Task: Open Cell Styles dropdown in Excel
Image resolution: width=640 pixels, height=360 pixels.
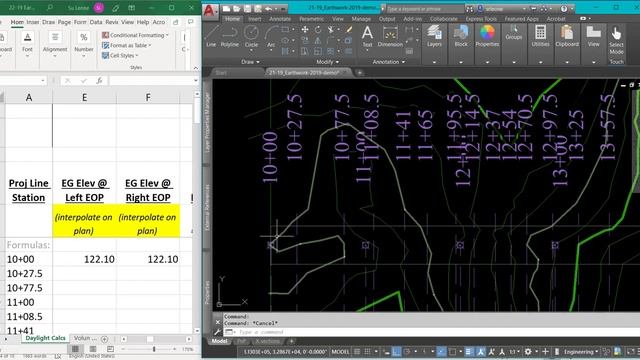Action: coord(120,56)
